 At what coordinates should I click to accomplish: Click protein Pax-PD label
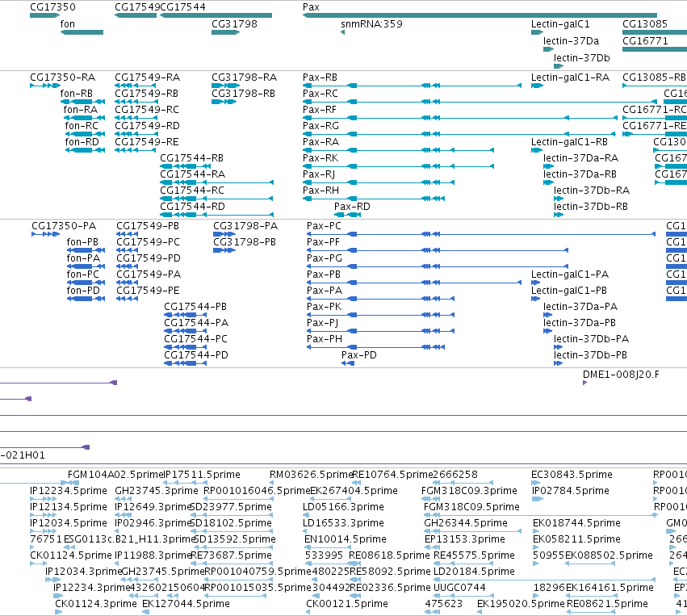pos(358,355)
